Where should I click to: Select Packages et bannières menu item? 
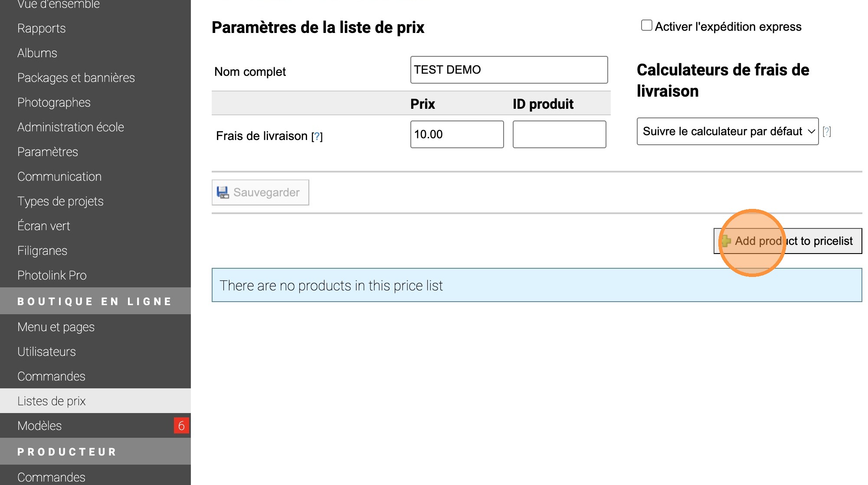pos(76,78)
